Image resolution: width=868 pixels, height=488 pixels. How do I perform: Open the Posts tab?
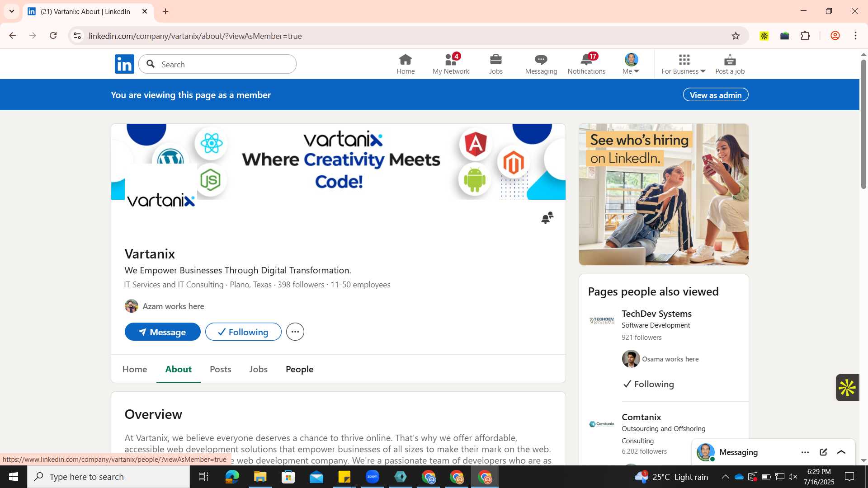[221, 369]
